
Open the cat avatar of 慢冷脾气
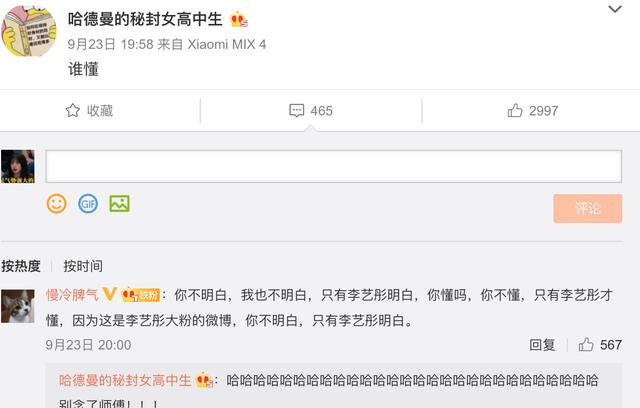18,306
